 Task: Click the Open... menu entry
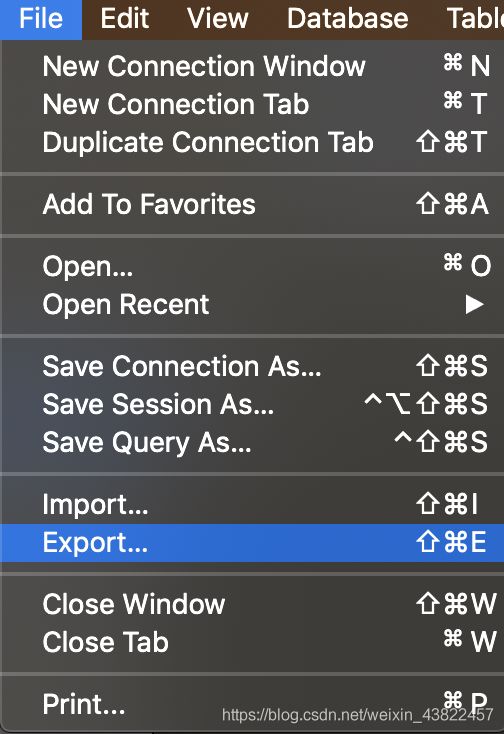(x=252, y=266)
